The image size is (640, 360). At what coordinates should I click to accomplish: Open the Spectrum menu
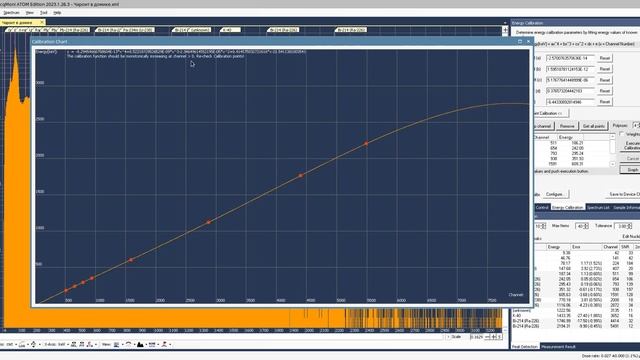click(11, 13)
